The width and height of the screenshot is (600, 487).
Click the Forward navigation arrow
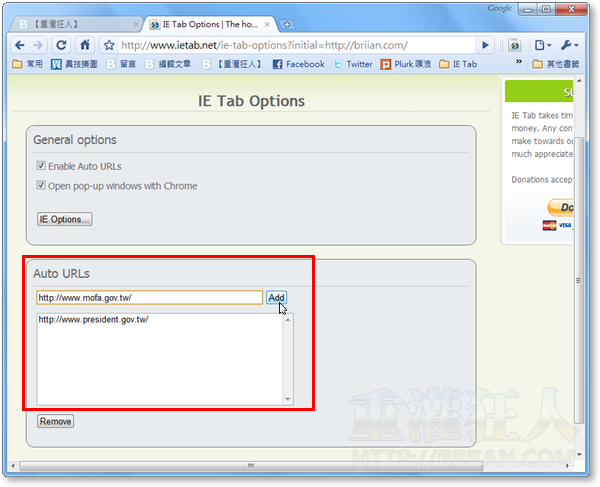[x=38, y=45]
